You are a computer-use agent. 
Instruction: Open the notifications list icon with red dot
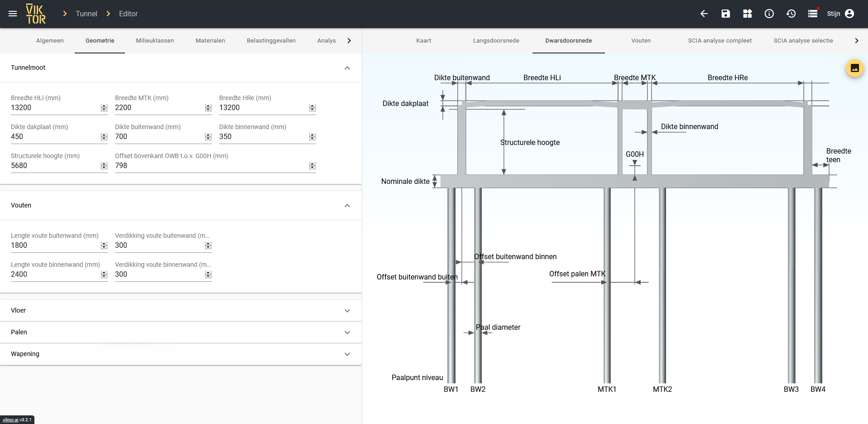(x=813, y=14)
